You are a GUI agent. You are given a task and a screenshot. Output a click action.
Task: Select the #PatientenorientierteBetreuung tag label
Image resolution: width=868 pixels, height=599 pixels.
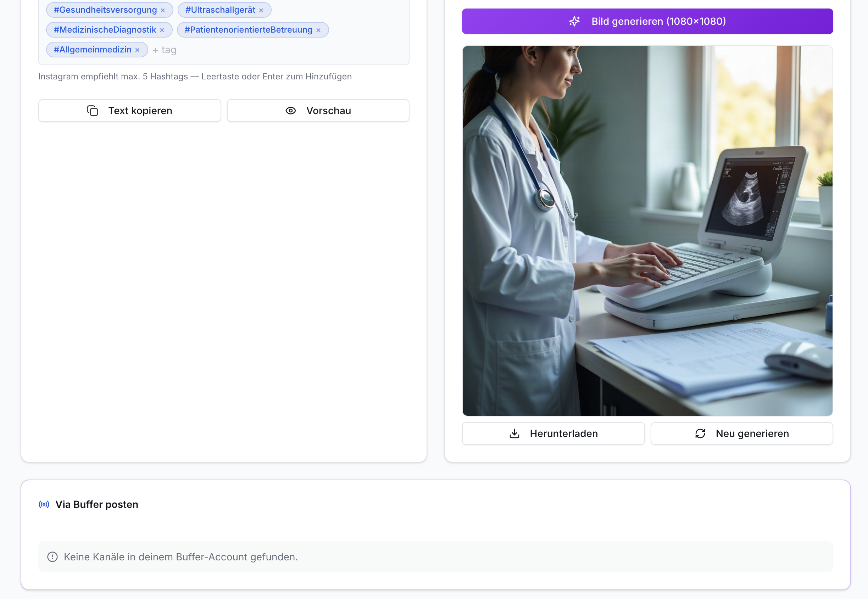pyautogui.click(x=249, y=30)
